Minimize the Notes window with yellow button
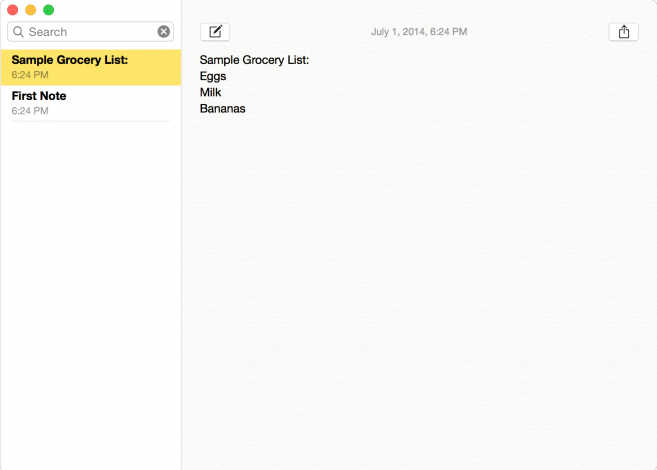Image resolution: width=657 pixels, height=470 pixels. click(31, 10)
